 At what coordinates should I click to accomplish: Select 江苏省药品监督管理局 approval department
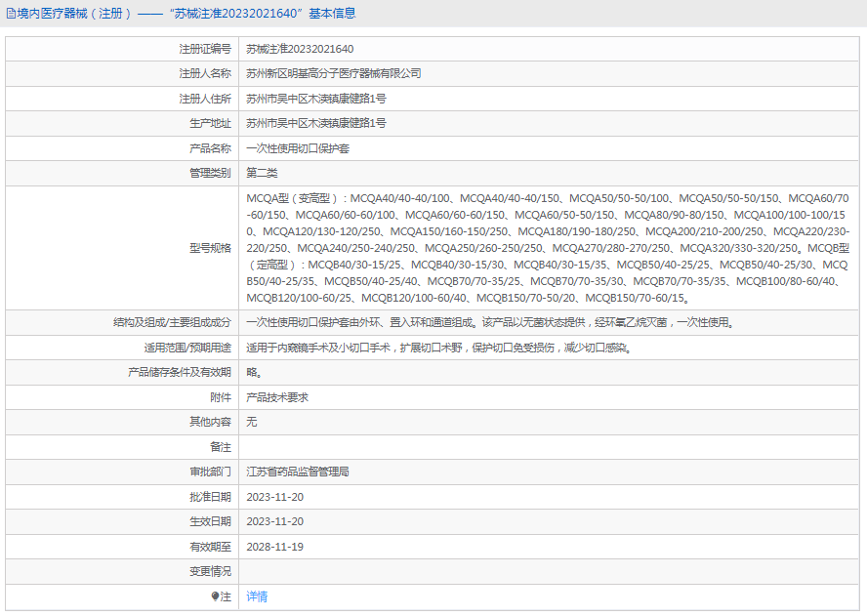point(298,472)
